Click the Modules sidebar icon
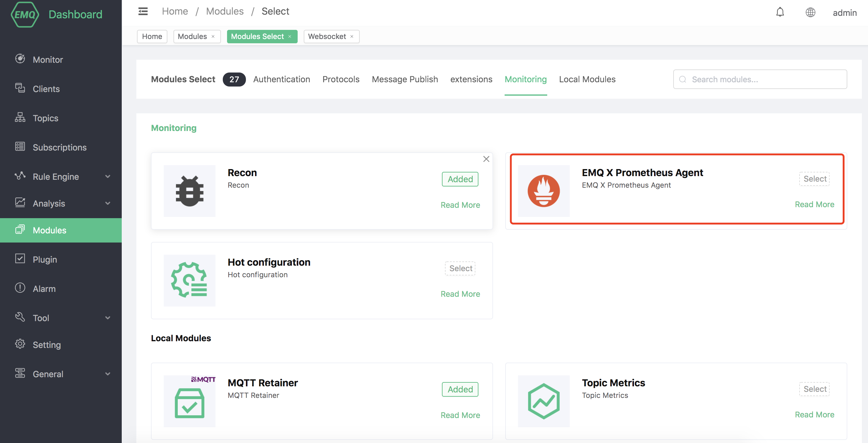This screenshot has height=443, width=868. (x=20, y=229)
